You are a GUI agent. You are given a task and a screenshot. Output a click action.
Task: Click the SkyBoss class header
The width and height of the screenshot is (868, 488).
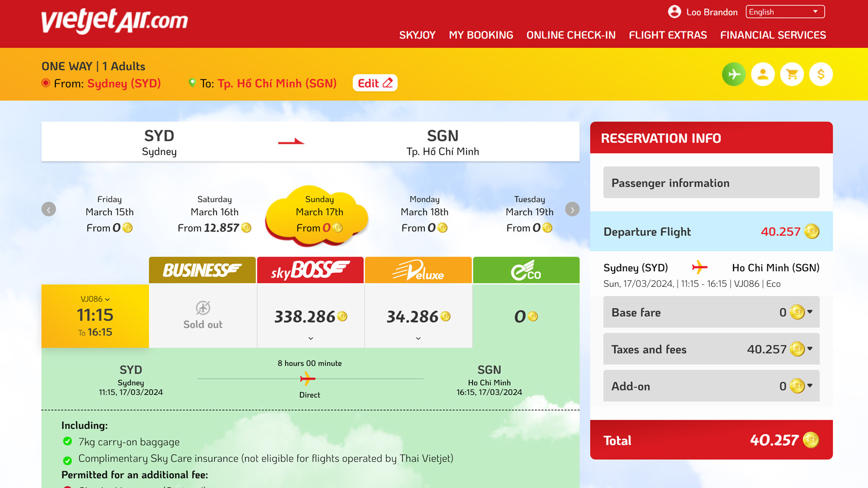310,270
